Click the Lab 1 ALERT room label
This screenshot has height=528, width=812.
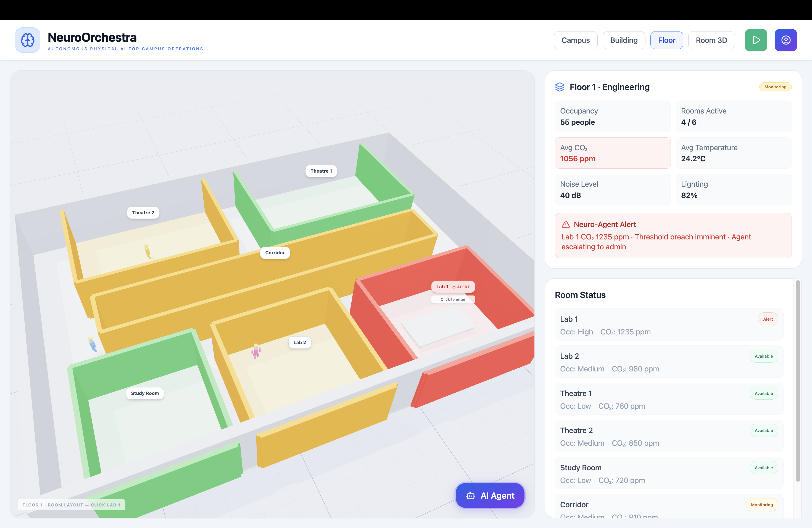coord(452,287)
